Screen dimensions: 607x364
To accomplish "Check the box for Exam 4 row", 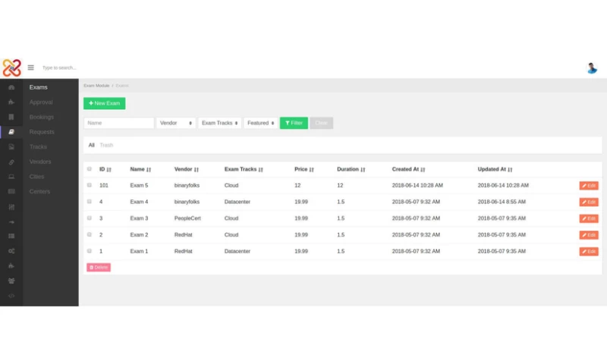I will click(90, 202).
